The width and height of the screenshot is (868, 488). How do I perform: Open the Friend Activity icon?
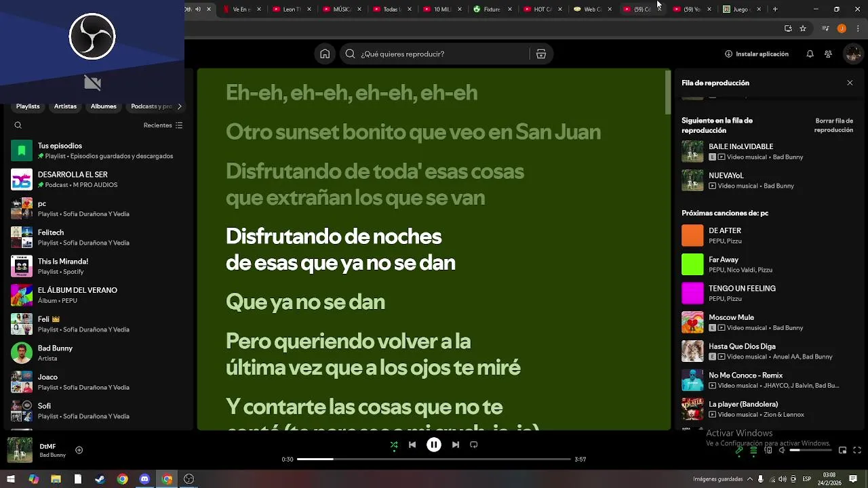[x=828, y=54]
